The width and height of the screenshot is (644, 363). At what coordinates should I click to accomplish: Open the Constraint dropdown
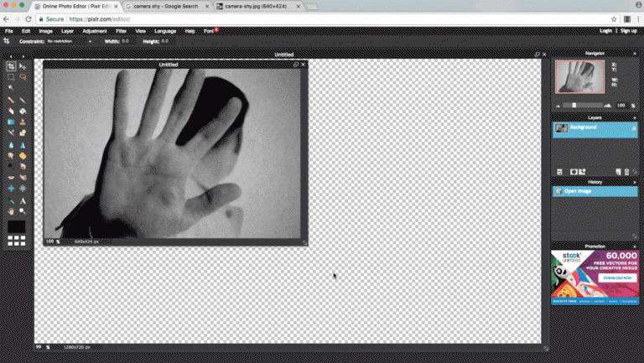pyautogui.click(x=70, y=41)
